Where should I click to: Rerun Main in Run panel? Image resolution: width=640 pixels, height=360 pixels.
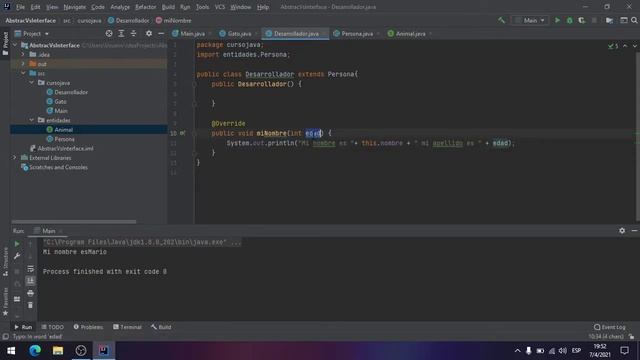pos(17,244)
